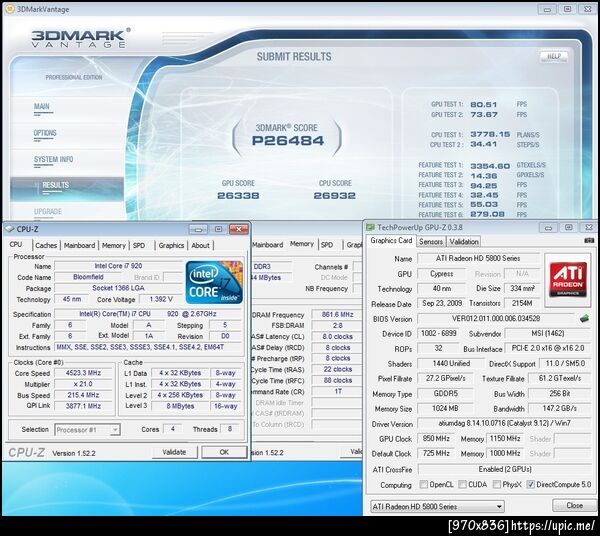Click the Bandwidth 147.2 GB/s field
The image size is (600, 536).
click(x=559, y=408)
